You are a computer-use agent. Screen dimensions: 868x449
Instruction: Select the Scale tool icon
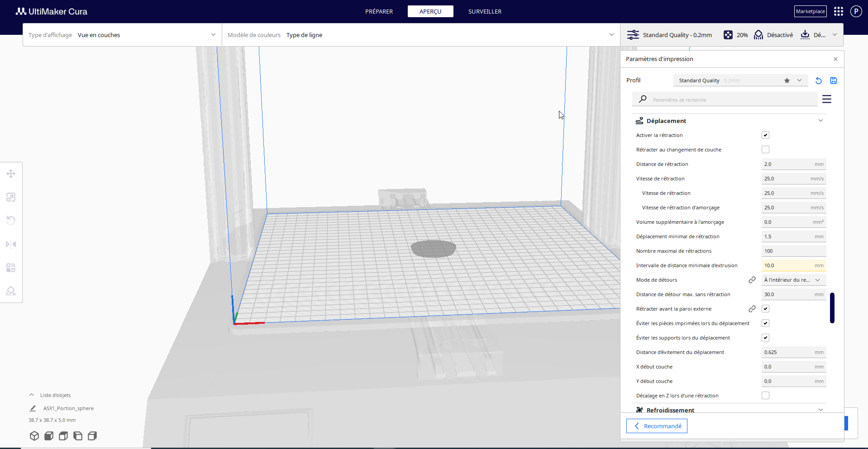[11, 197]
